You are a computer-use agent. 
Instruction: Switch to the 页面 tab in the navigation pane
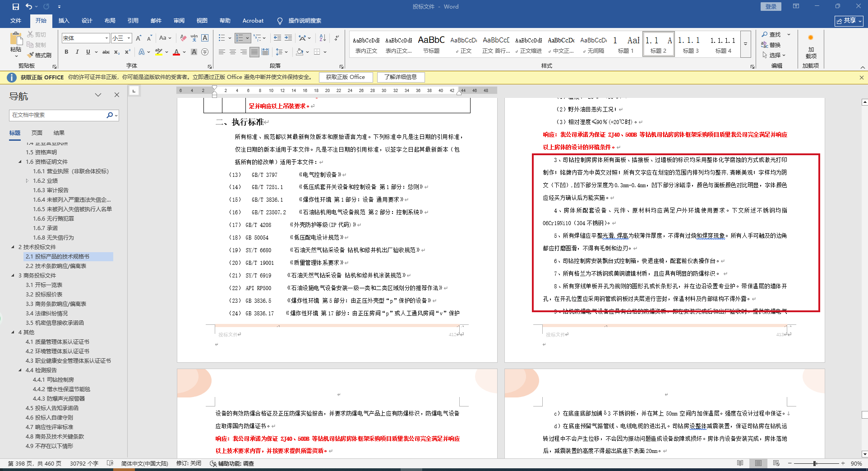37,133
